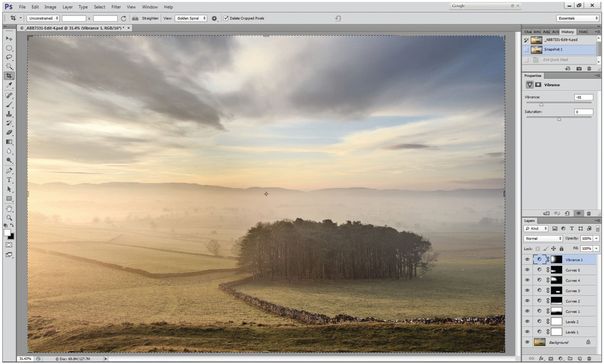Image resolution: width=604 pixels, height=364 pixels.
Task: Select the Horizontal Type tool
Action: coord(9,180)
